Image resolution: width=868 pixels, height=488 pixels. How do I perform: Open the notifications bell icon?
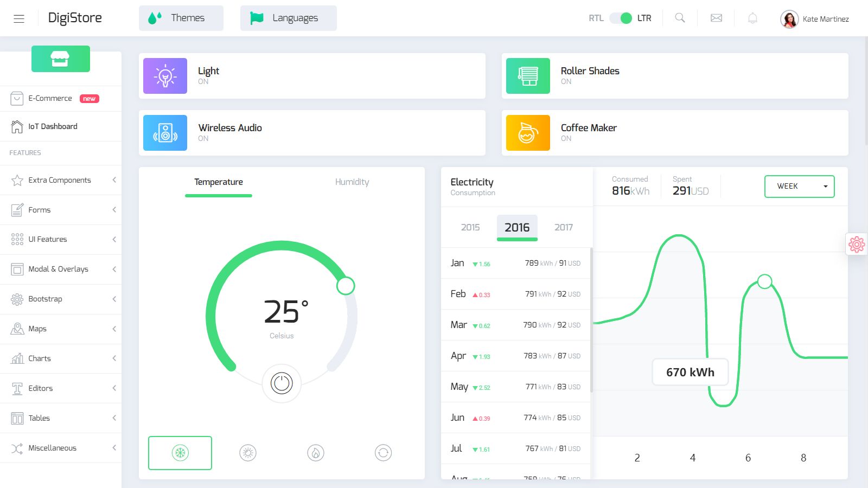[x=752, y=18]
